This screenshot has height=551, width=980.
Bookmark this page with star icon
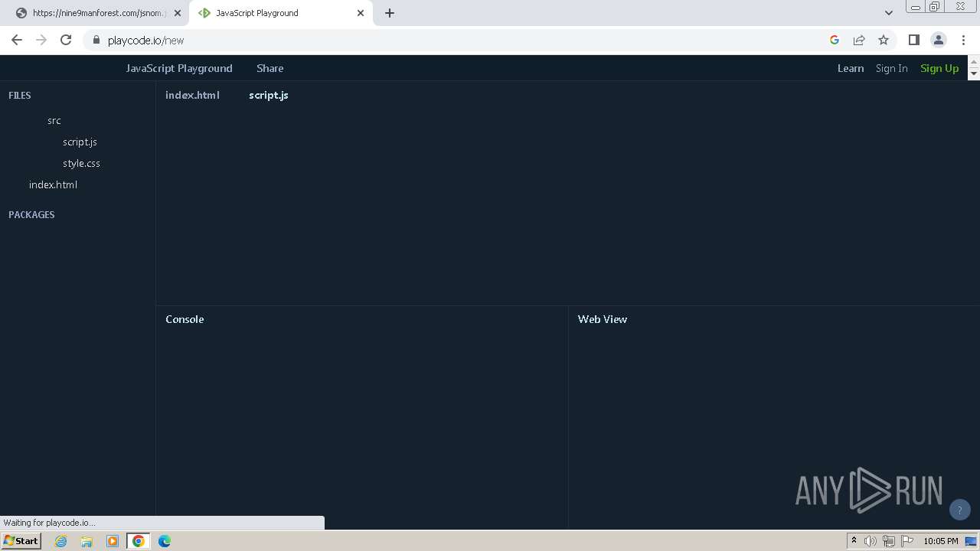tap(884, 40)
